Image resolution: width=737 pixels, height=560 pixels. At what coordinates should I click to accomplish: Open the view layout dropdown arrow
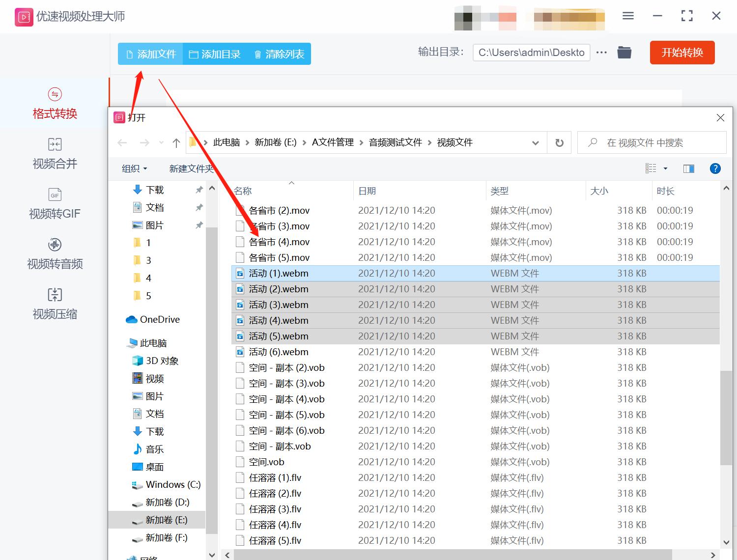point(664,168)
